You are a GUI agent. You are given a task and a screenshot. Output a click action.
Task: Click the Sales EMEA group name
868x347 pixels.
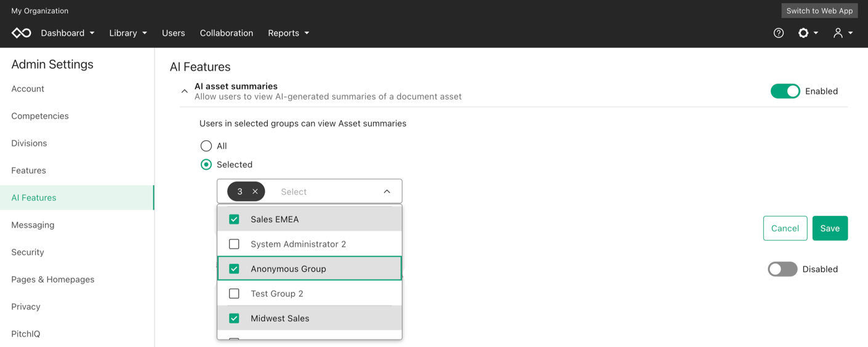tap(275, 219)
